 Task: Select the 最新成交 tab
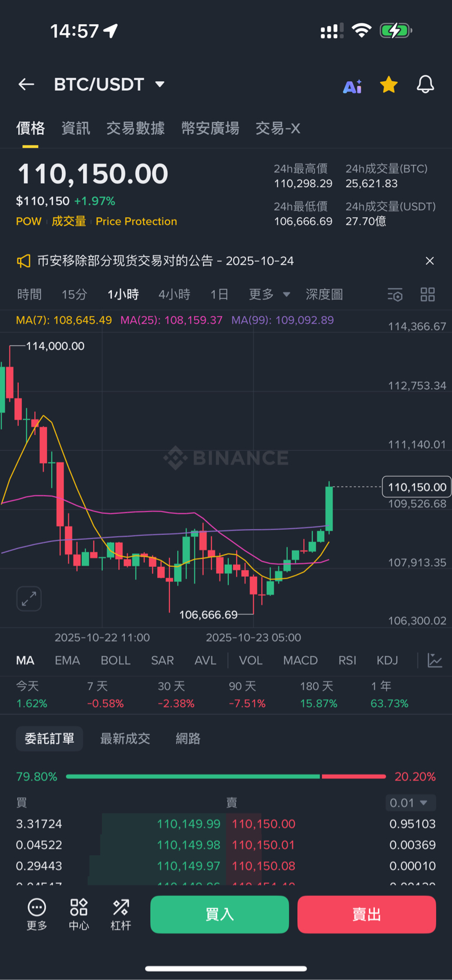[x=125, y=739]
